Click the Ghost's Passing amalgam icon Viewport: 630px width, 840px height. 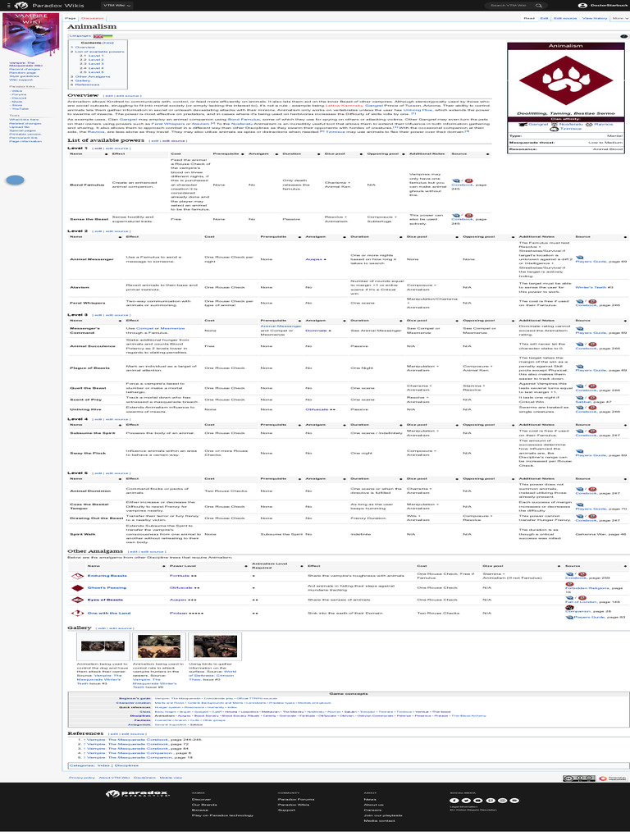pos(78,587)
